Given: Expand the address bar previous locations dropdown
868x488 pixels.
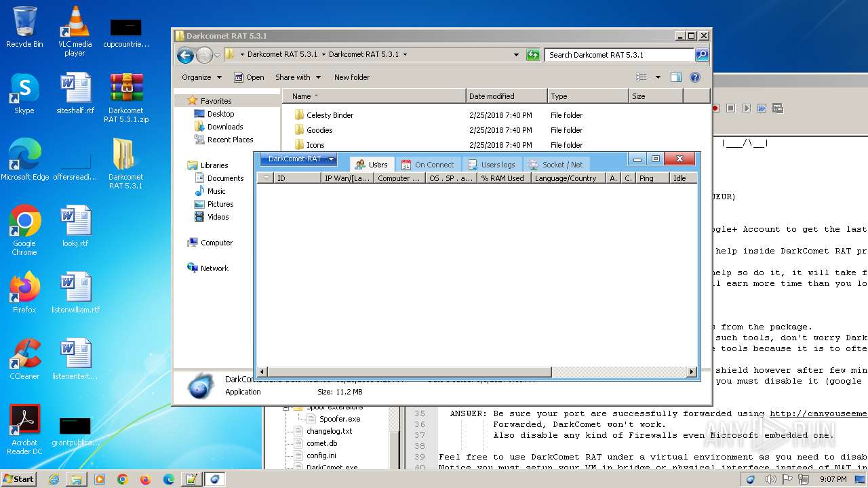Looking at the screenshot, I should 516,55.
